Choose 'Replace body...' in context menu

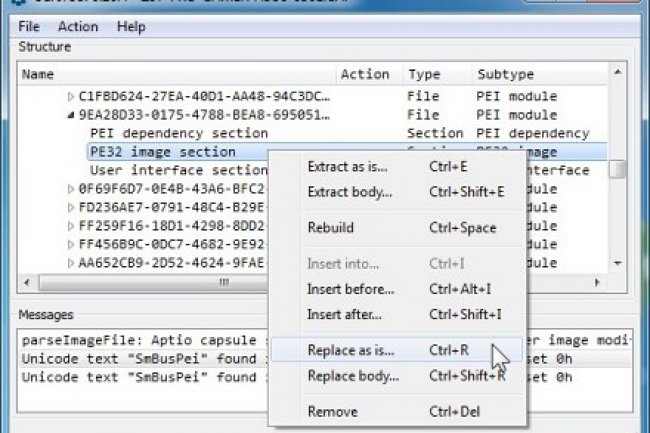352,377
